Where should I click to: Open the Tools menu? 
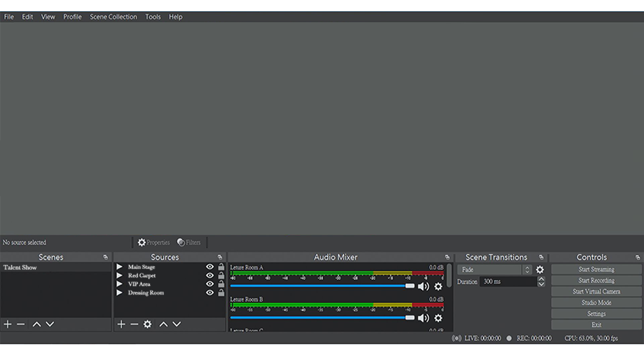coord(153,17)
